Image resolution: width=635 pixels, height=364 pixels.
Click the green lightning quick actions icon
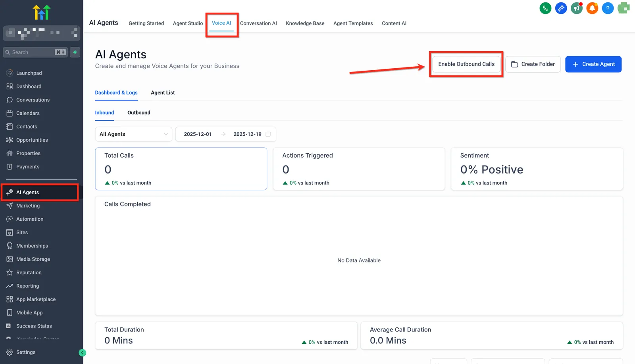pos(75,52)
